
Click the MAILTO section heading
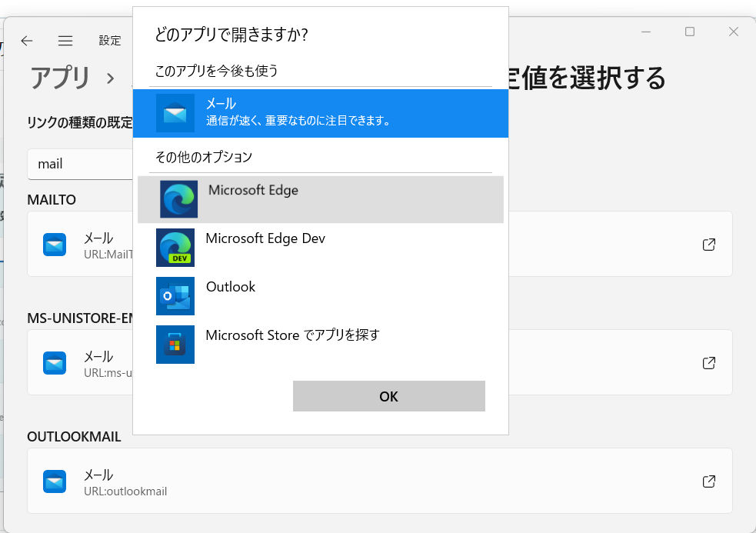pyautogui.click(x=52, y=200)
